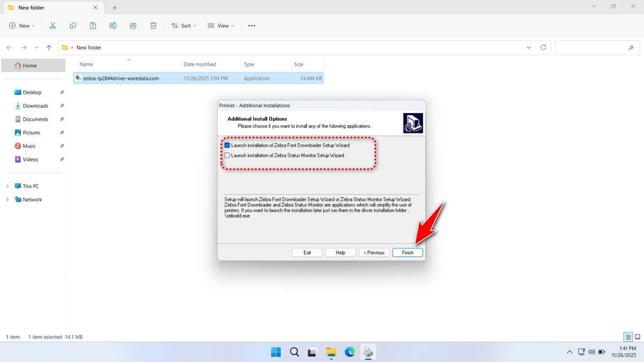The image size is (644, 362).
Task: Uncheck Launch installation of Zebra Font Downloader
Action: (227, 145)
